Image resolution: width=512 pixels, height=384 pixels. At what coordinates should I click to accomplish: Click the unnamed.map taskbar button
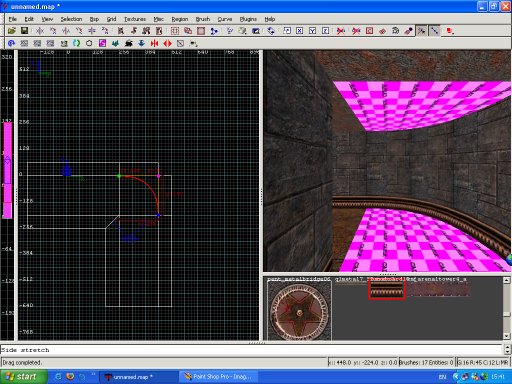click(139, 377)
